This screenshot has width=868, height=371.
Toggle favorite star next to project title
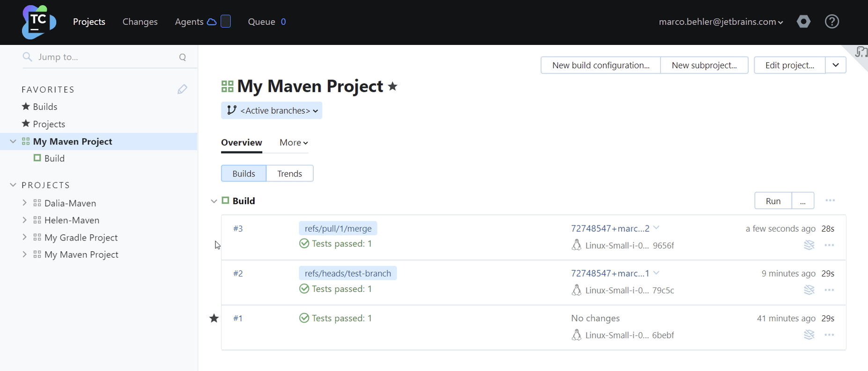tap(393, 87)
